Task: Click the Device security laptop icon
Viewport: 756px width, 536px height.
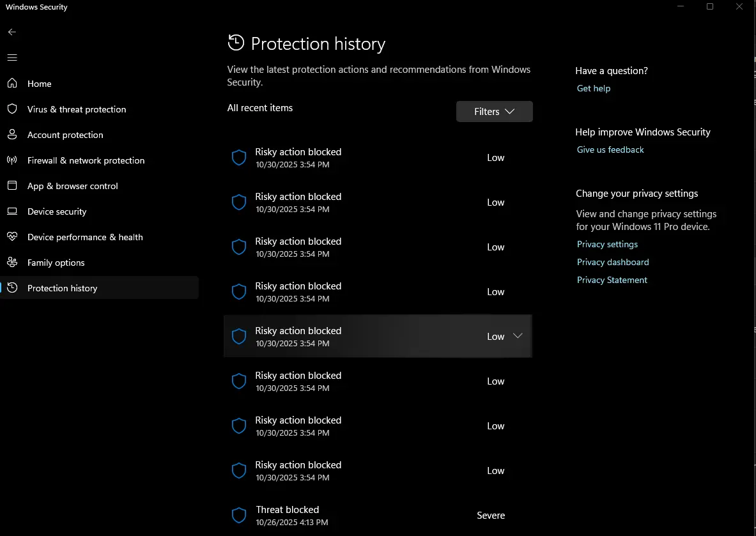Action: (x=12, y=211)
